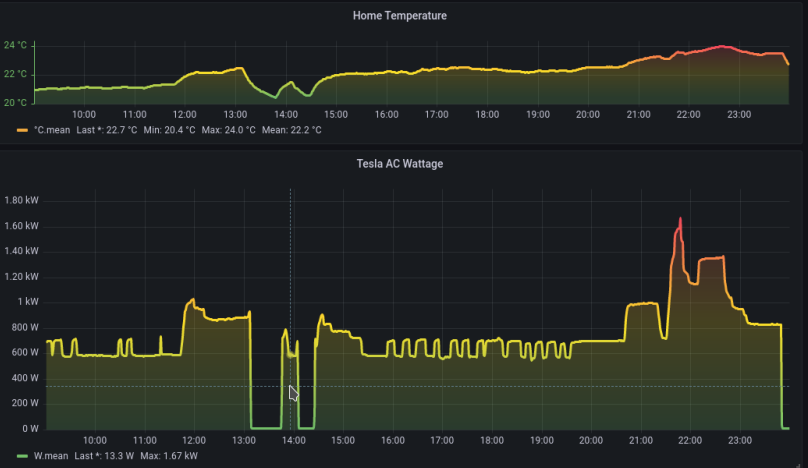This screenshot has height=468, width=808.
Task: Toggle the °C.mean series in the legend
Action: tap(52, 130)
